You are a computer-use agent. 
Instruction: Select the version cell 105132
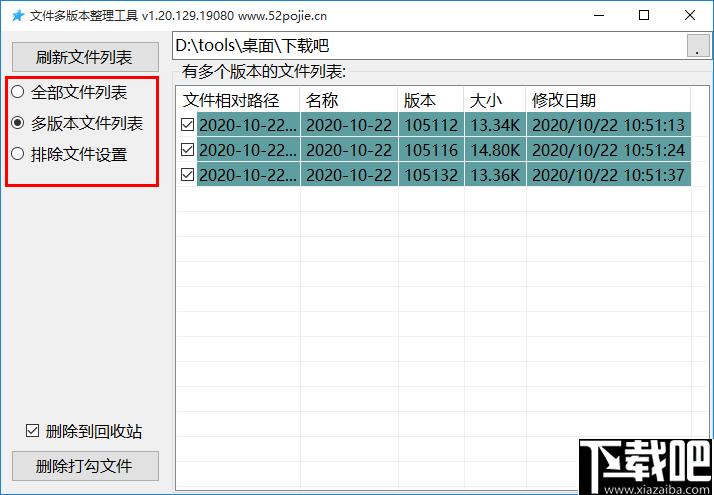pyautogui.click(x=431, y=175)
